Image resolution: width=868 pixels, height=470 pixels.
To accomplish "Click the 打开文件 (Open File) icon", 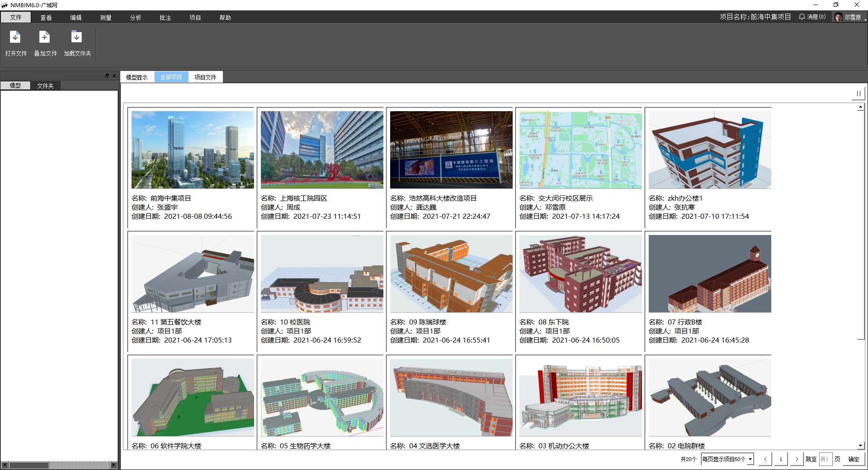I will [x=15, y=38].
